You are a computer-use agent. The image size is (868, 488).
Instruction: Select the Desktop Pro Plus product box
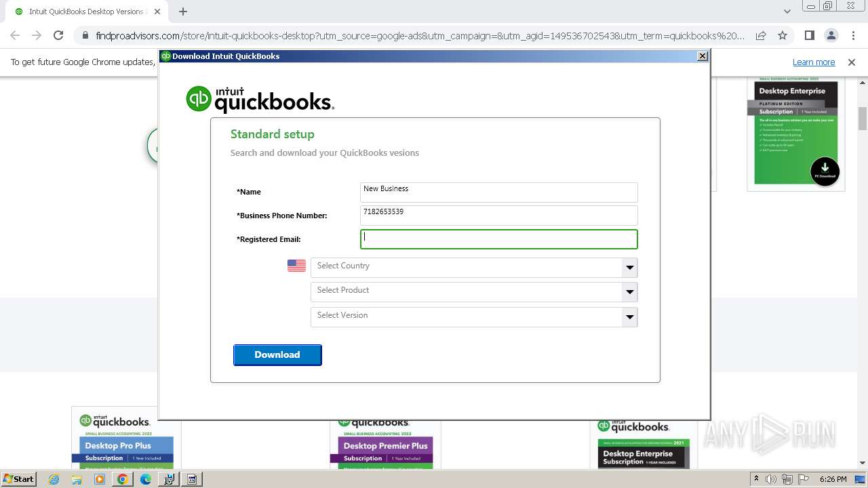point(126,439)
